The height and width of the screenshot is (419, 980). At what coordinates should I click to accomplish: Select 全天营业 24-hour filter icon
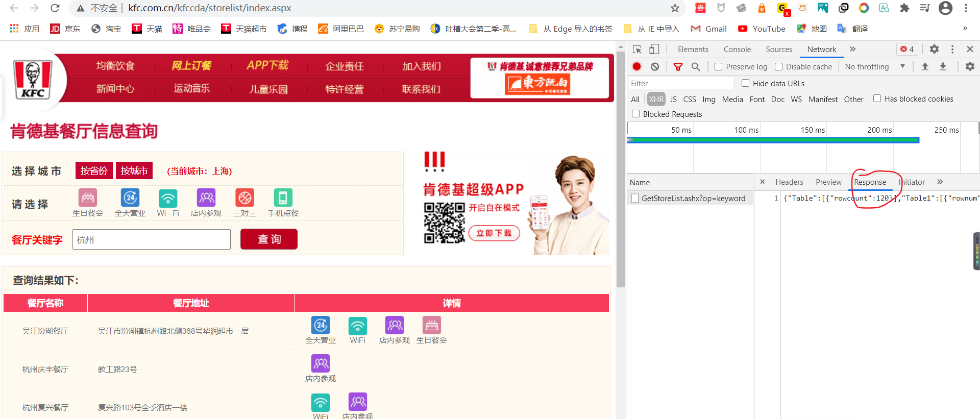tap(130, 198)
